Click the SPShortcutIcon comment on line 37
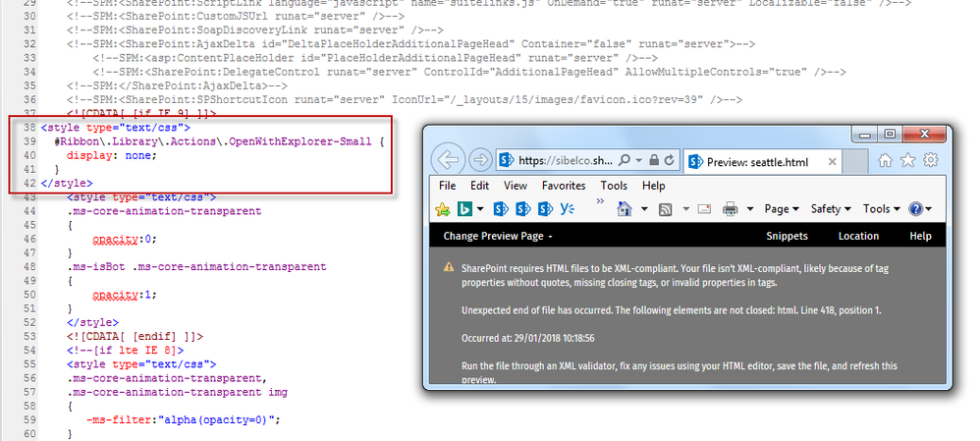 [405, 99]
